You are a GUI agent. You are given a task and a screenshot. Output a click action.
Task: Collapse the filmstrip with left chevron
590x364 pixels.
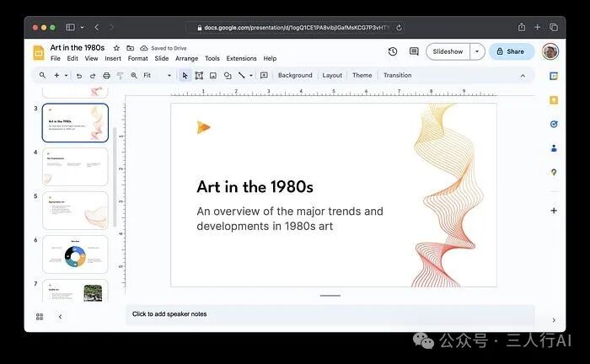60,317
